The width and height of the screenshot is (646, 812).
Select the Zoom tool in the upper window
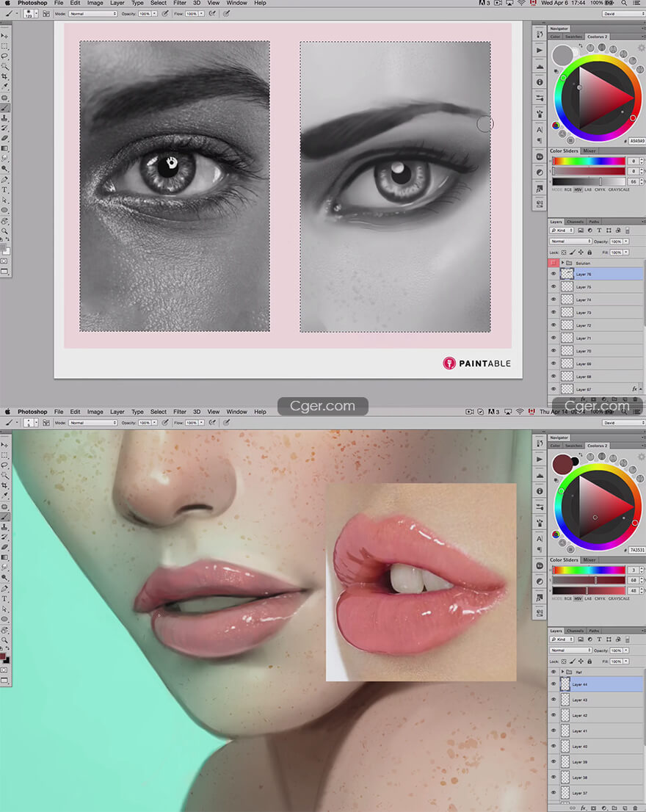pyautogui.click(x=4, y=231)
